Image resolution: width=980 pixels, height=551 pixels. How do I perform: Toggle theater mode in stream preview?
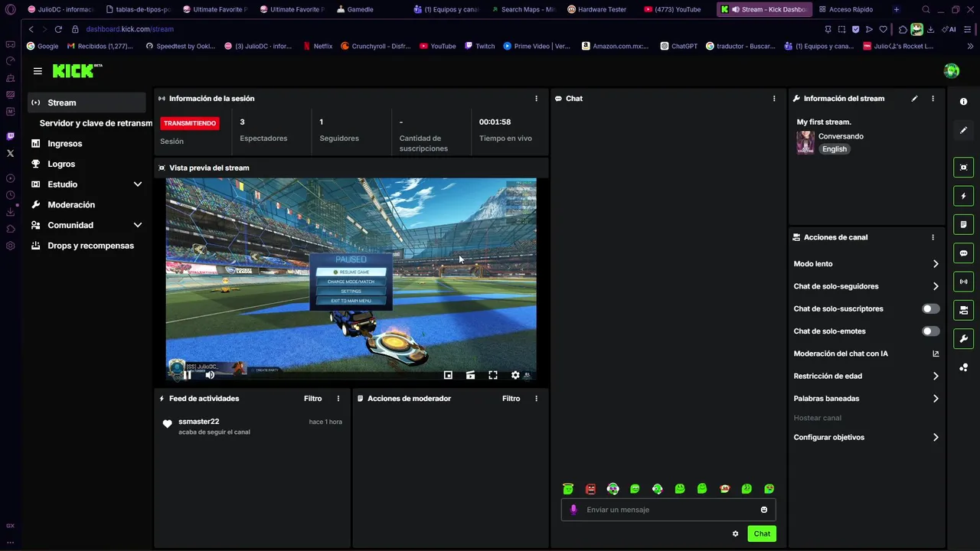(x=470, y=375)
